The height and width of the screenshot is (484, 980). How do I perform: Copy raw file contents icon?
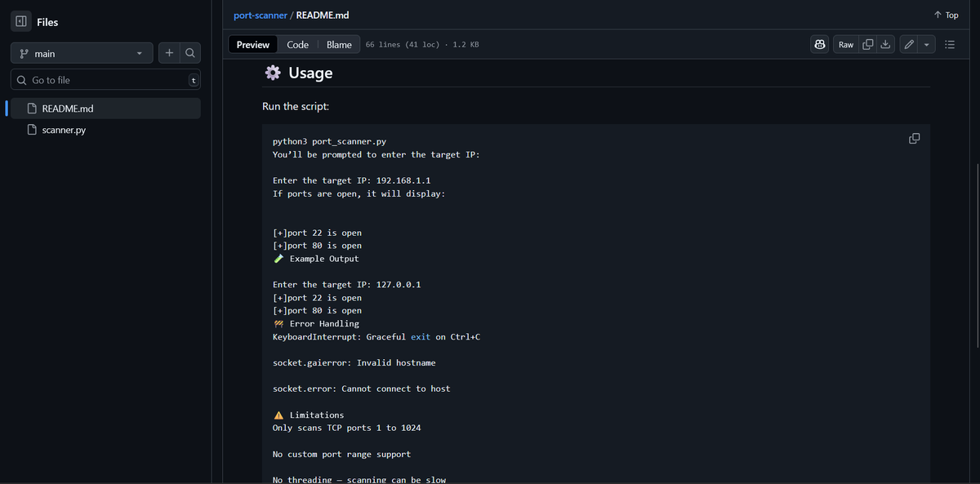coord(868,45)
